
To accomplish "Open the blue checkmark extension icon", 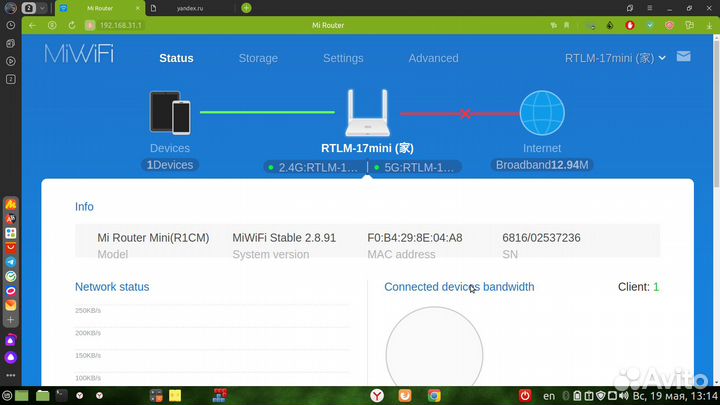I will 650,25.
